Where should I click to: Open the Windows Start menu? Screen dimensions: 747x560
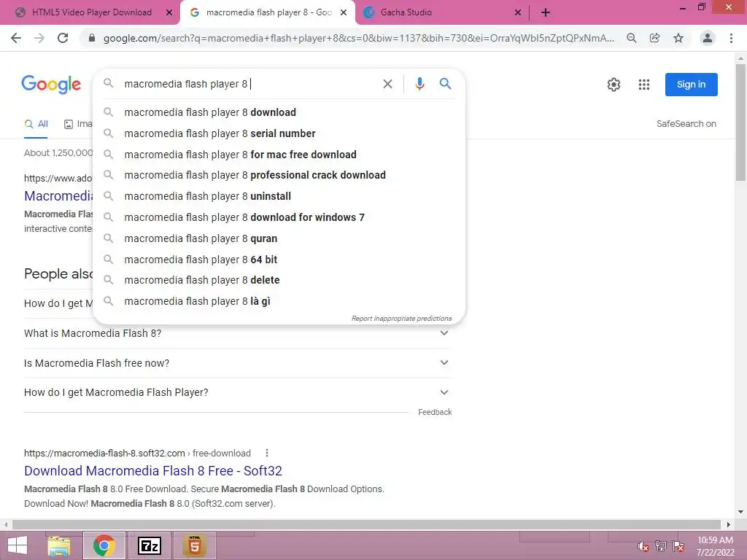pos(18,545)
